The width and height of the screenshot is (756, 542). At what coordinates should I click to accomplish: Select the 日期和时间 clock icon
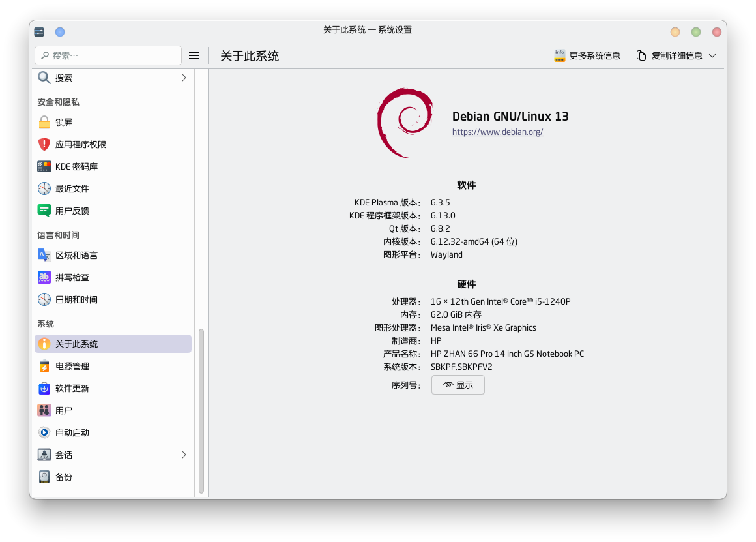pyautogui.click(x=44, y=300)
